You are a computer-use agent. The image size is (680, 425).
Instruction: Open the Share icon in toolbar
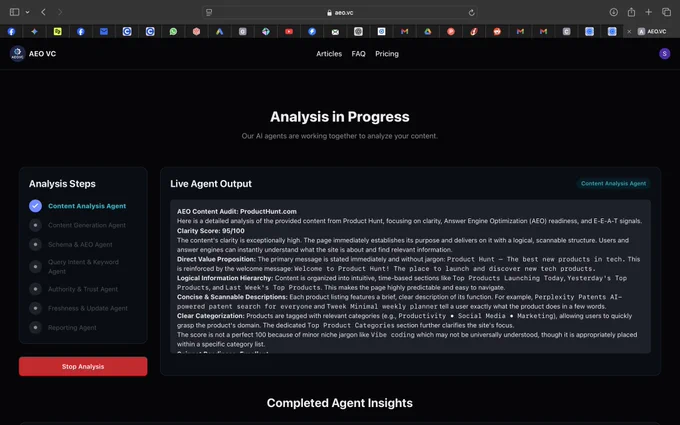[x=631, y=12]
